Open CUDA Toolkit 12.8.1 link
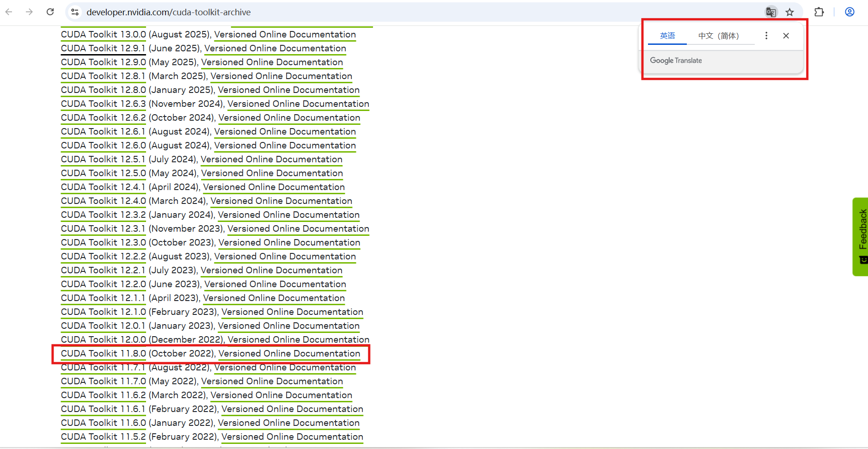The height and width of the screenshot is (449, 868). tap(104, 76)
